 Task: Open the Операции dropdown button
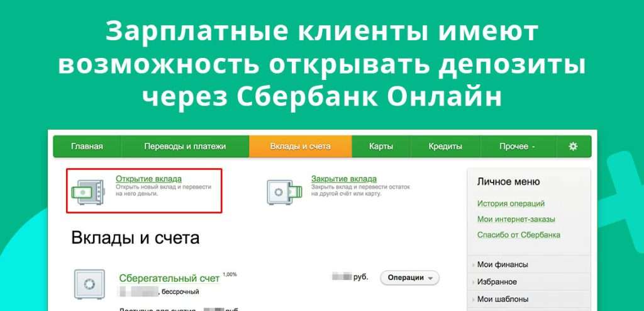point(410,278)
